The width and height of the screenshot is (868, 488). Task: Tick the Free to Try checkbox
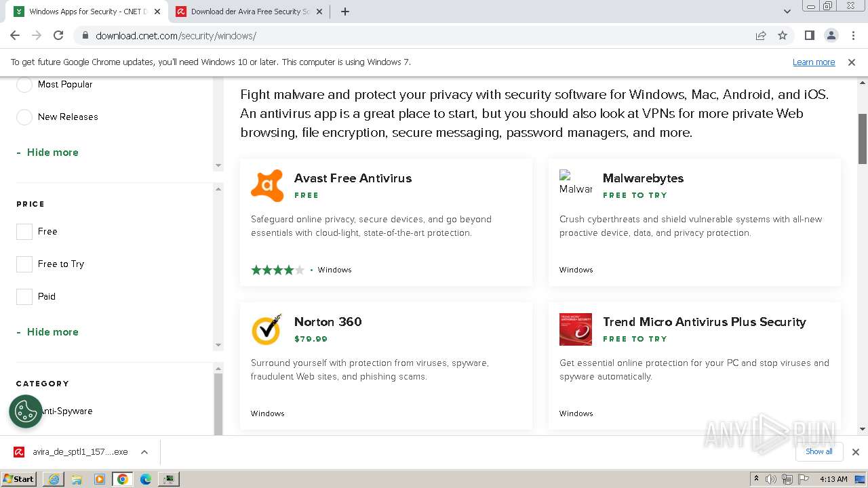coord(24,264)
